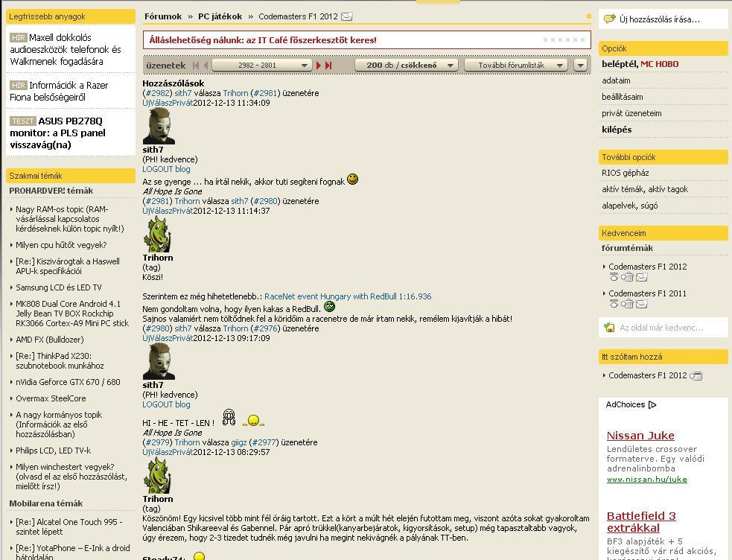Click kilépés to log out
The width and height of the screenshot is (732, 560).
point(617,130)
